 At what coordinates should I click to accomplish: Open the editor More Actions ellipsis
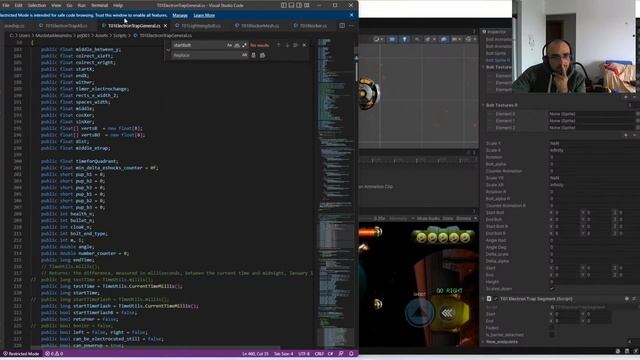coord(351,25)
